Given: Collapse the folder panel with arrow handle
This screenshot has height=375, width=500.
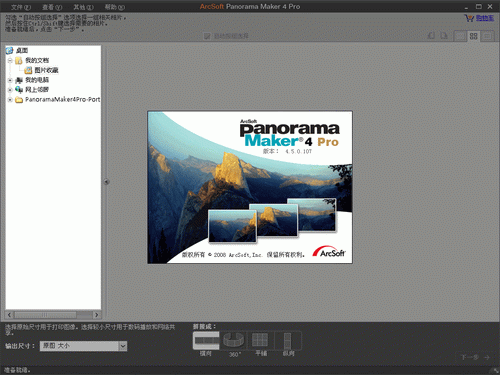Looking at the screenshot, I should [106, 182].
